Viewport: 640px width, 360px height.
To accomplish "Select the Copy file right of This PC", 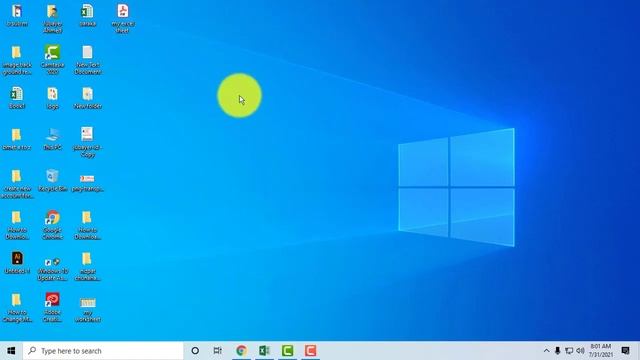I will pos(87,142).
